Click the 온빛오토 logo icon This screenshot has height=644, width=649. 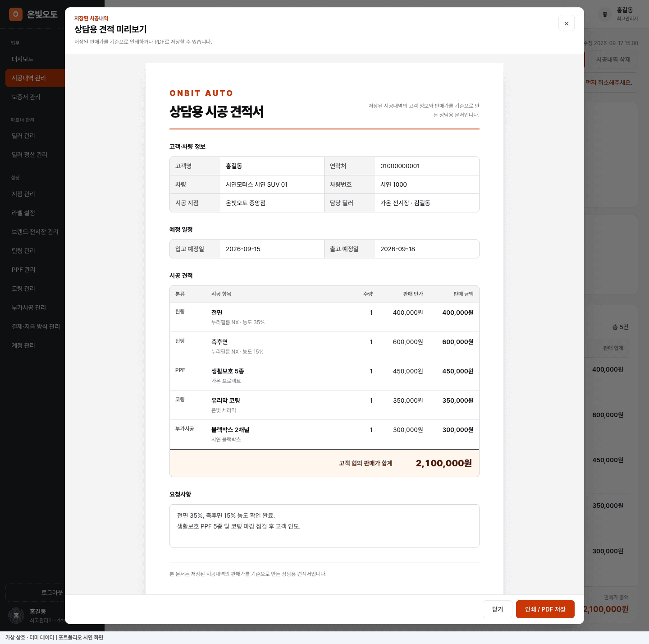coord(16,14)
